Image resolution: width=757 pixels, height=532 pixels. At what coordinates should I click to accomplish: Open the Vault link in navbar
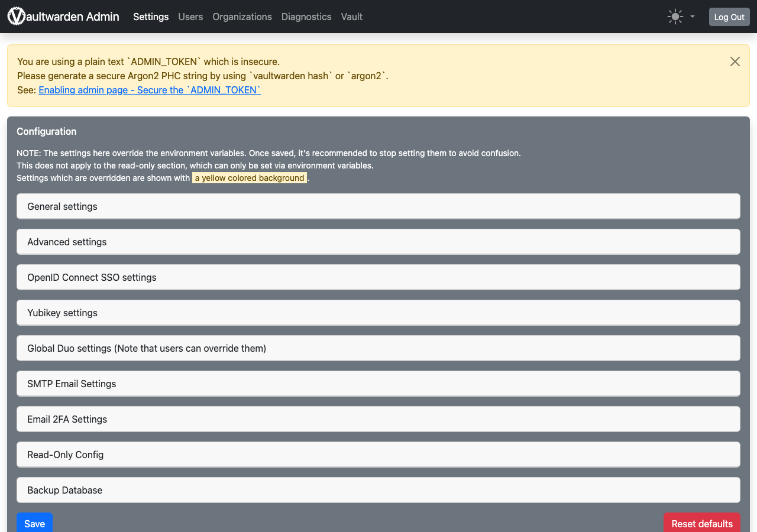point(352,17)
